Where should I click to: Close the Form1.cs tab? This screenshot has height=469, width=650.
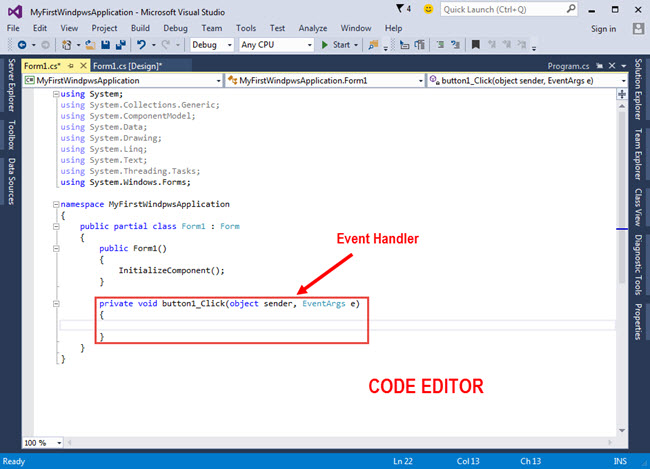click(83, 66)
